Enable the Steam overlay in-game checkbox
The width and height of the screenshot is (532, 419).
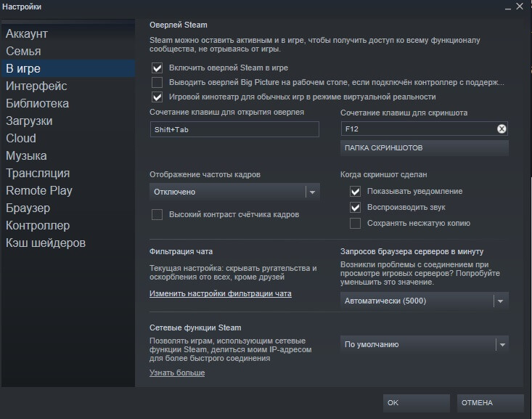157,68
